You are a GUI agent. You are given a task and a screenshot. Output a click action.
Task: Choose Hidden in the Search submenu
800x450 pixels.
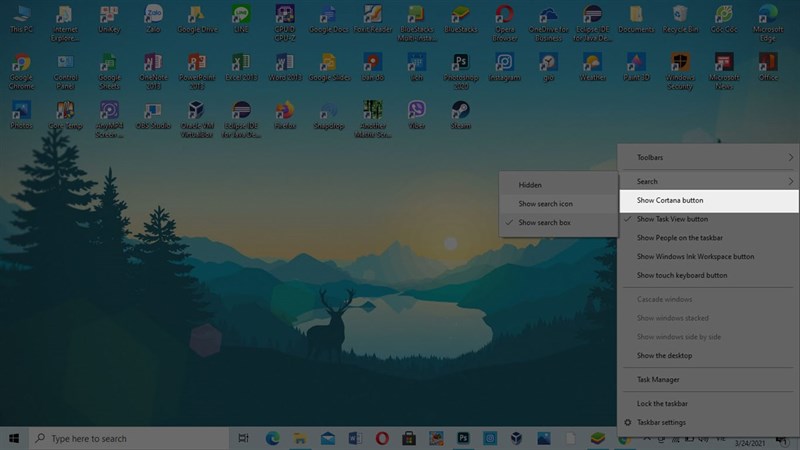pos(530,185)
